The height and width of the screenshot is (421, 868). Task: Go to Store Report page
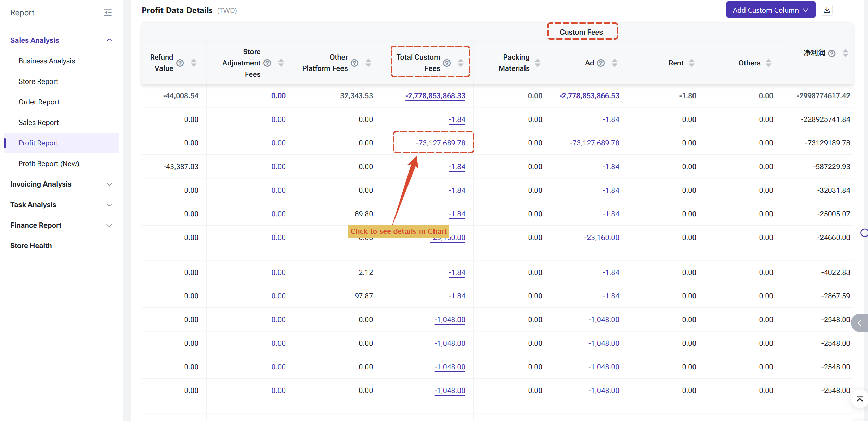click(38, 81)
